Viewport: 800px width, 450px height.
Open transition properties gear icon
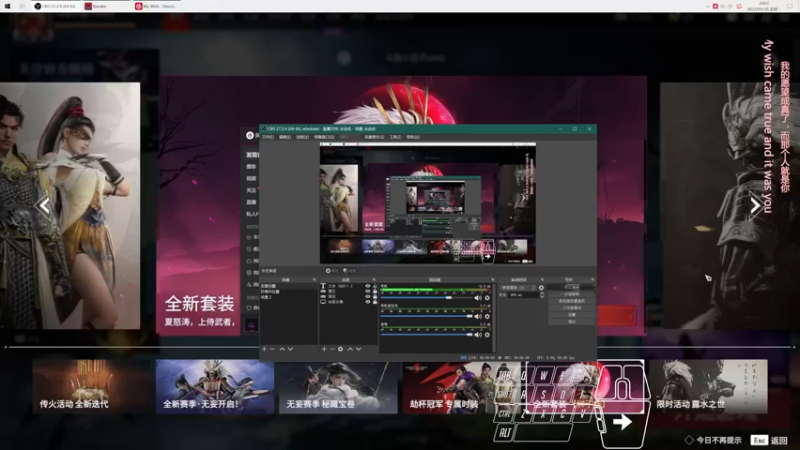pyautogui.click(x=541, y=288)
